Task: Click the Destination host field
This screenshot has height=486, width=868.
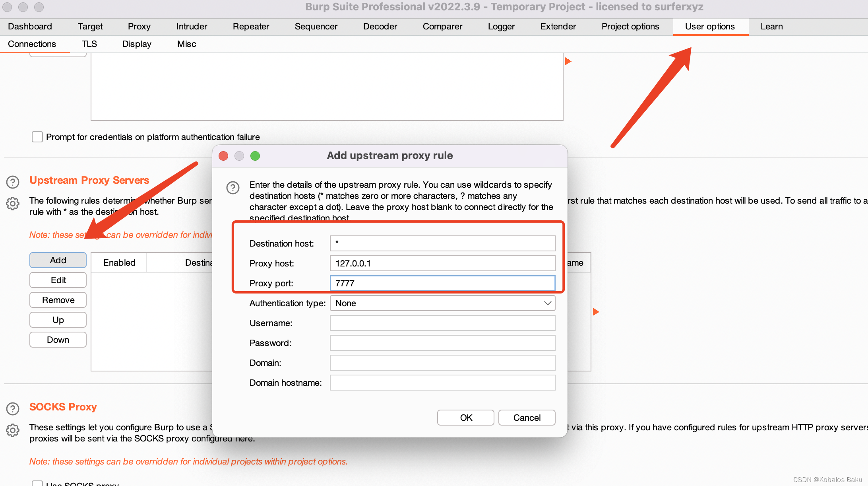Action: pyautogui.click(x=442, y=243)
